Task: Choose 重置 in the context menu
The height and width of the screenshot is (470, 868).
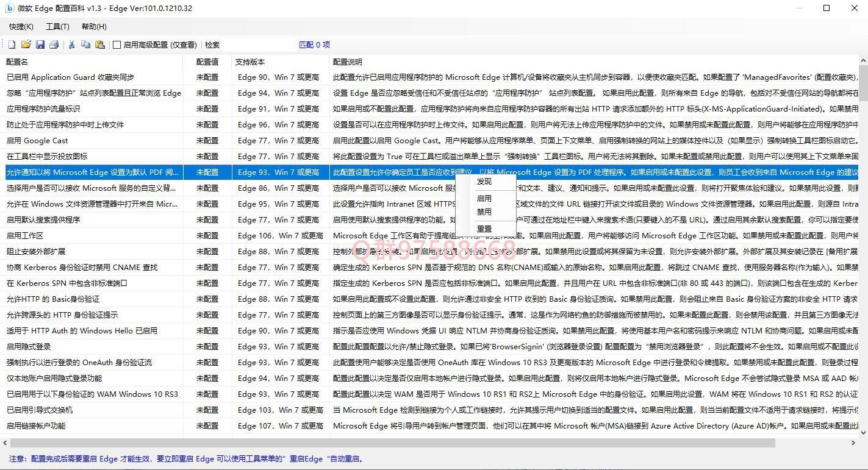Action: [486, 229]
